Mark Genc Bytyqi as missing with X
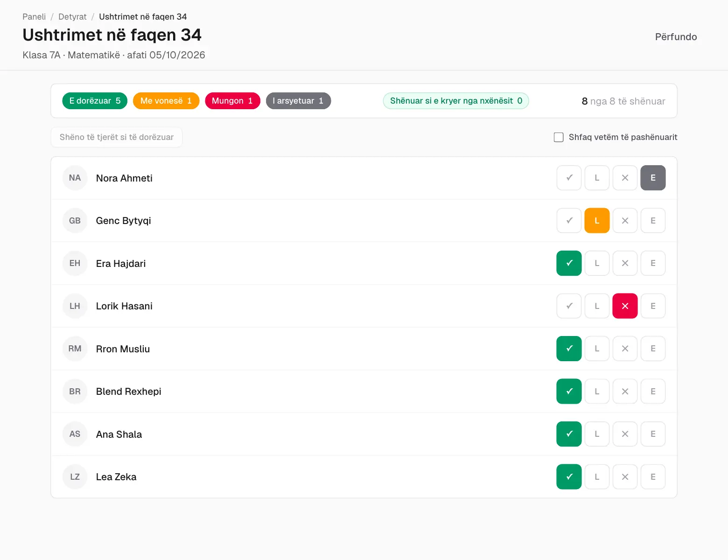Screen dimensions: 728x560 (x=625, y=220)
